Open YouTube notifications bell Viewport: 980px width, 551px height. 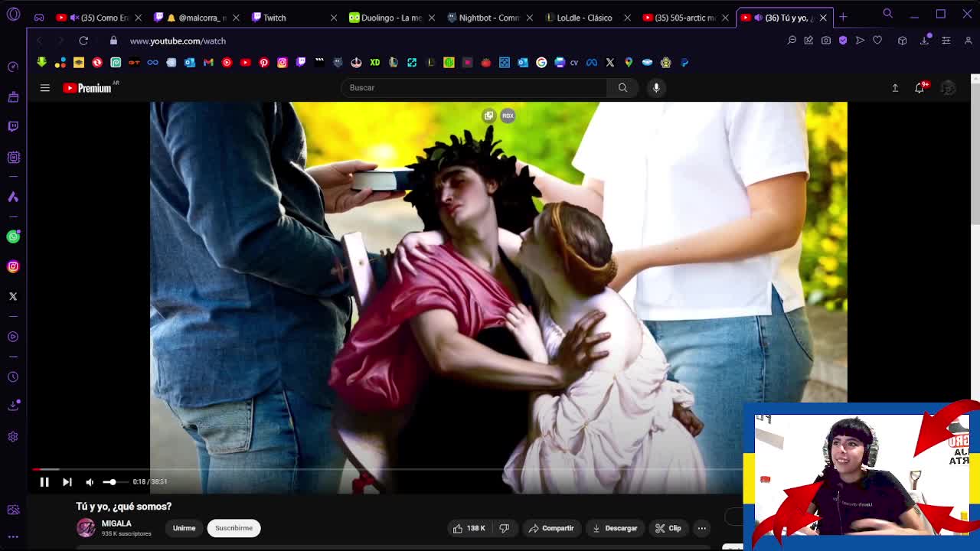coord(920,87)
